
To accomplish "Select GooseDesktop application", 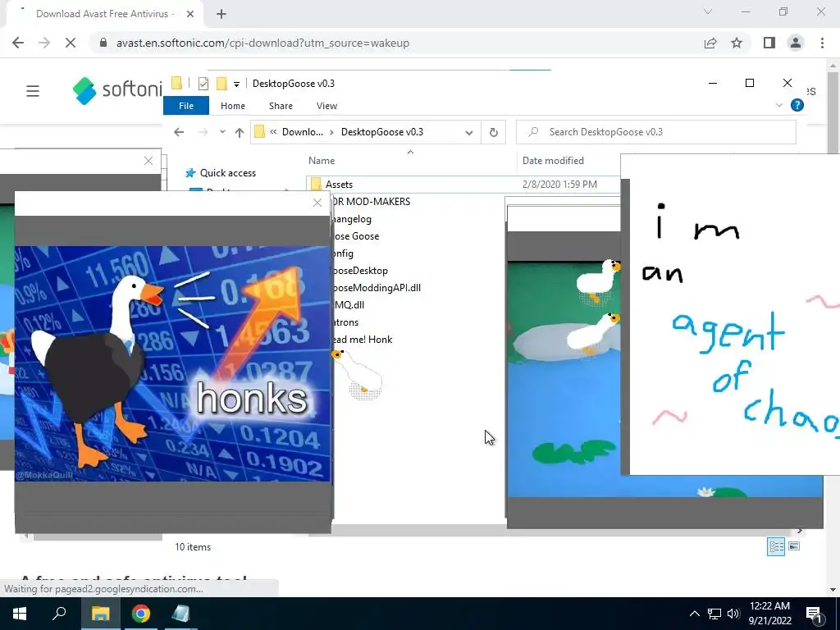I will point(359,271).
